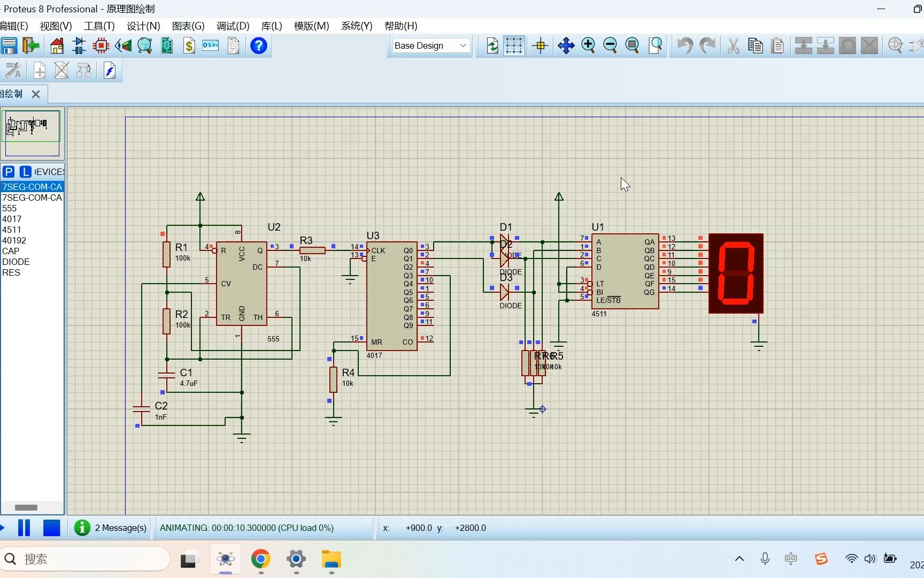Pause the running simulation
The height and width of the screenshot is (578, 924).
tap(24, 528)
